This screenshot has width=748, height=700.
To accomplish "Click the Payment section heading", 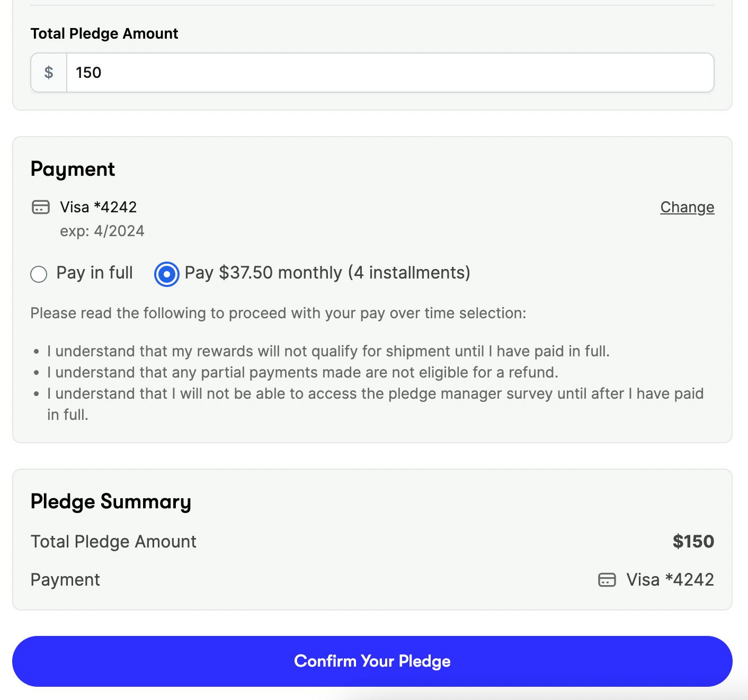I will (73, 169).
